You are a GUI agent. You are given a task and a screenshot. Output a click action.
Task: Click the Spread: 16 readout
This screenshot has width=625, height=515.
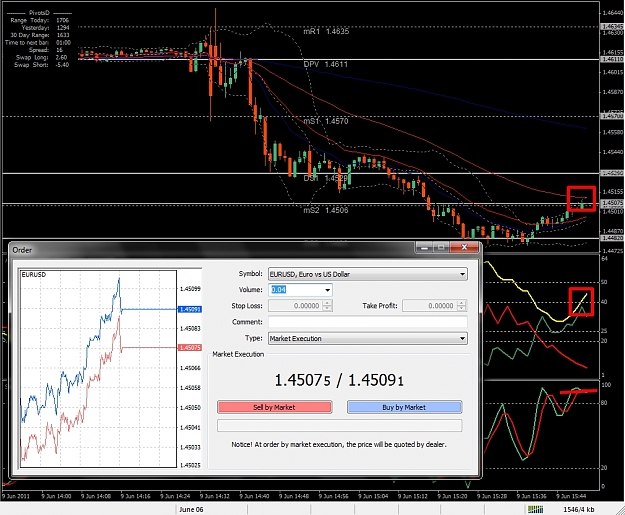[x=46, y=50]
